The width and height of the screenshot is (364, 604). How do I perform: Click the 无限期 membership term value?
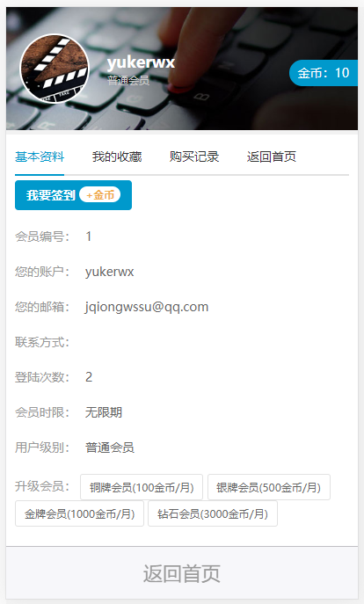[x=104, y=412]
